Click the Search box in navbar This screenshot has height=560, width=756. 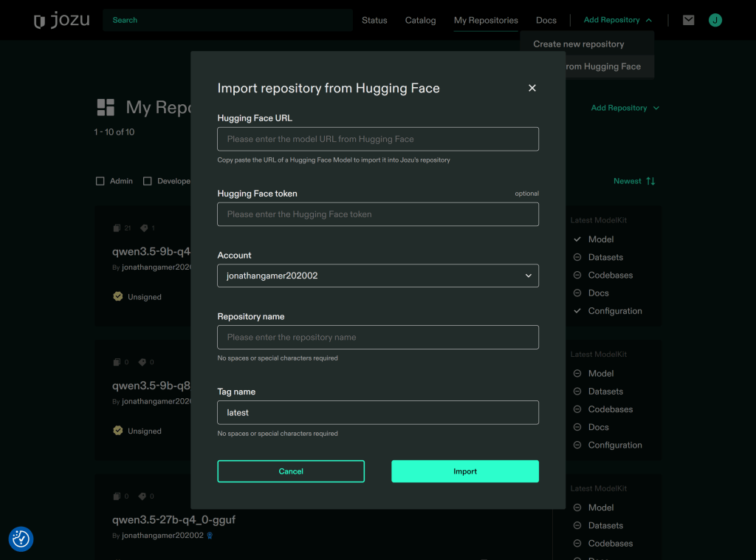point(227,20)
